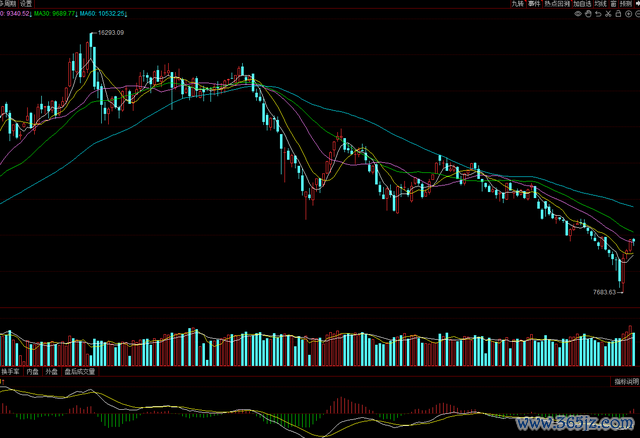Open the 九转 indicator button
This screenshot has width=640, height=438.
517,4
